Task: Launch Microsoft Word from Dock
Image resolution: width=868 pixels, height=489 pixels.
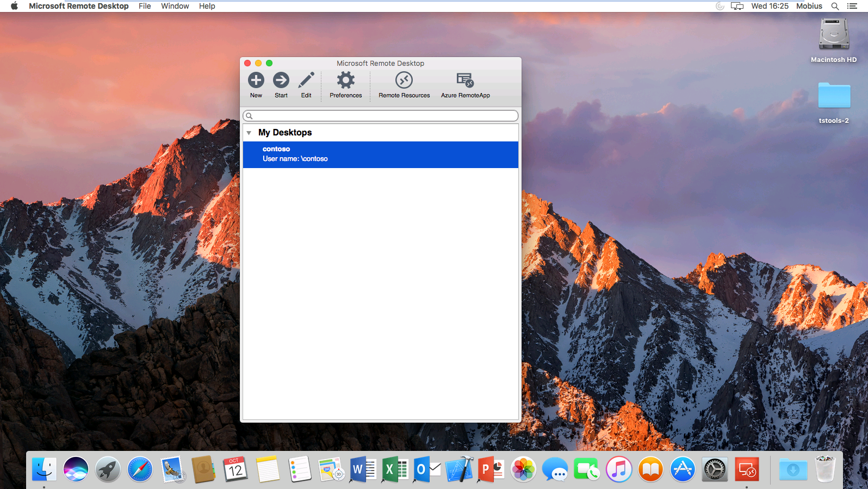Action: 363,469
